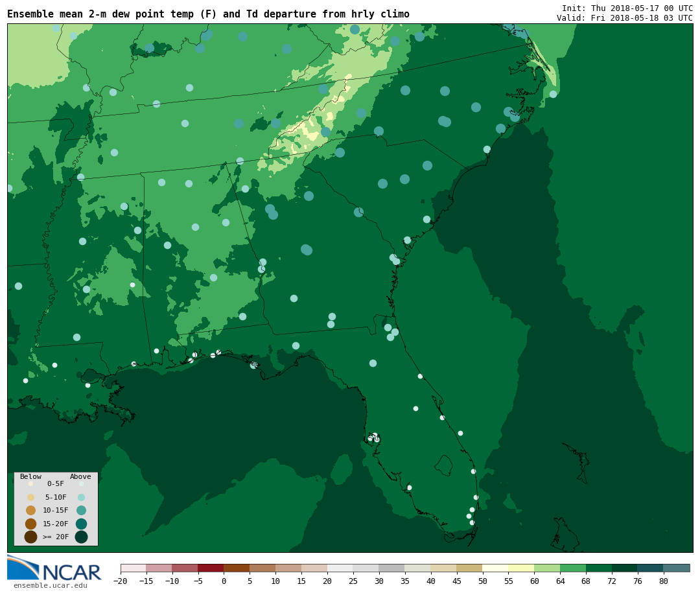Image resolution: width=700 pixels, height=593 pixels.
Task: Pick the colorbar swatch between -15 and -10
Action: coord(159,568)
